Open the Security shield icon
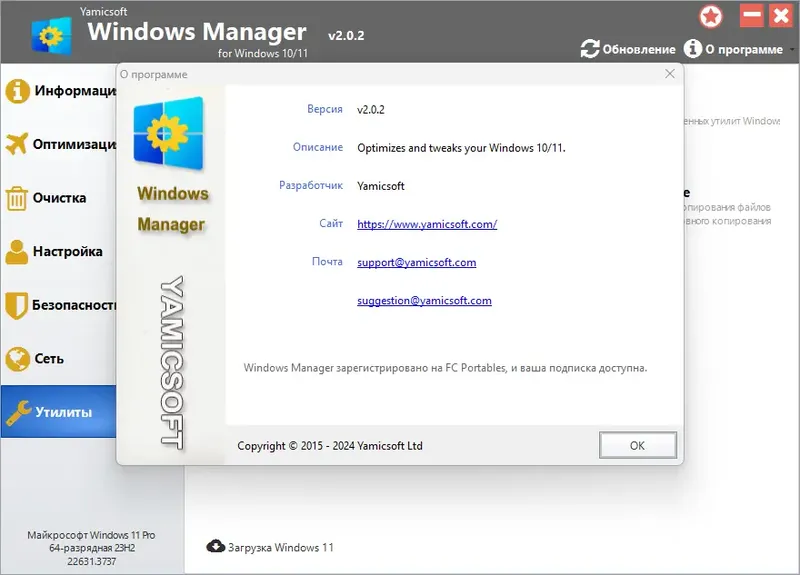This screenshot has width=800, height=575. coord(16,305)
